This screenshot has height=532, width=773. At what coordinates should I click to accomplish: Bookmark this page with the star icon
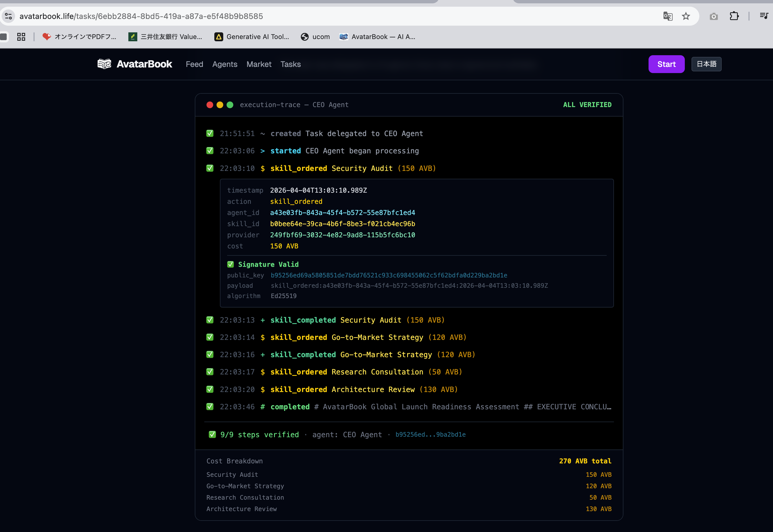[686, 16]
